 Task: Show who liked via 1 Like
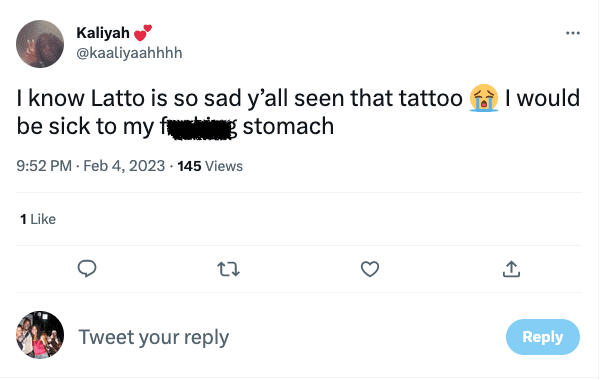(38, 219)
